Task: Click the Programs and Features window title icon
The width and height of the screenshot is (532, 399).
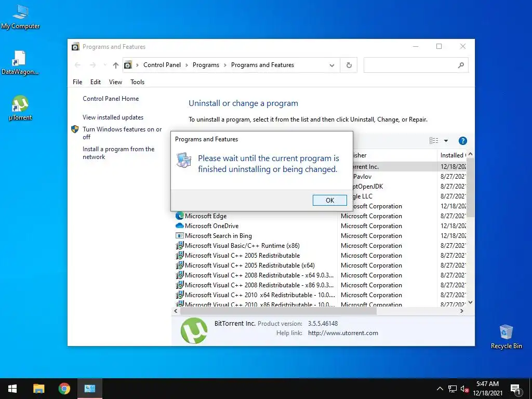Action: (75, 46)
